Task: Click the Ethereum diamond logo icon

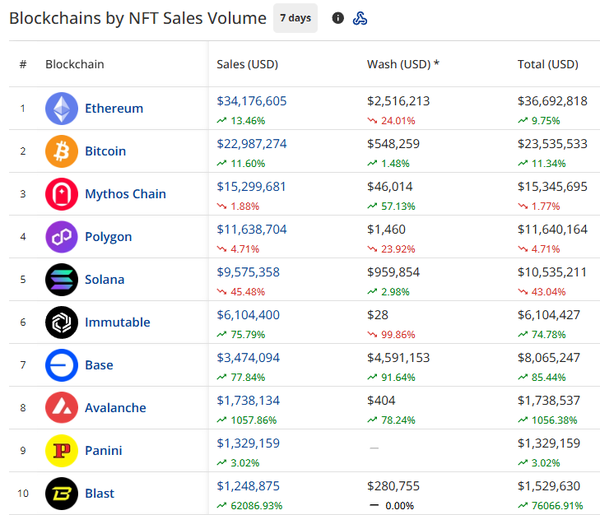Action: 61,108
